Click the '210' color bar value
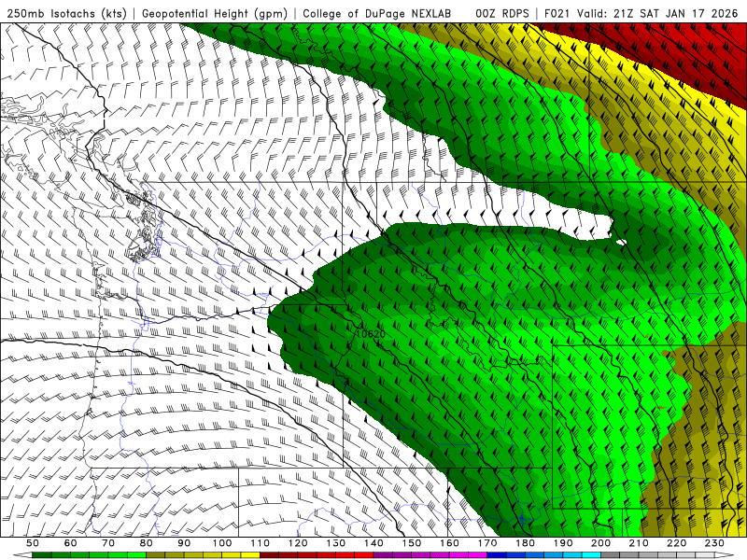Screen dimensions: 747x560 tap(639, 543)
